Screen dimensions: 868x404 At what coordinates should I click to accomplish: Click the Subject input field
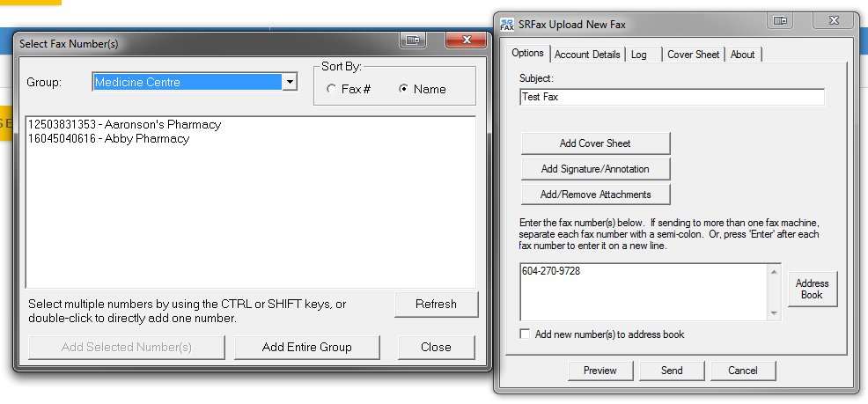[672, 97]
